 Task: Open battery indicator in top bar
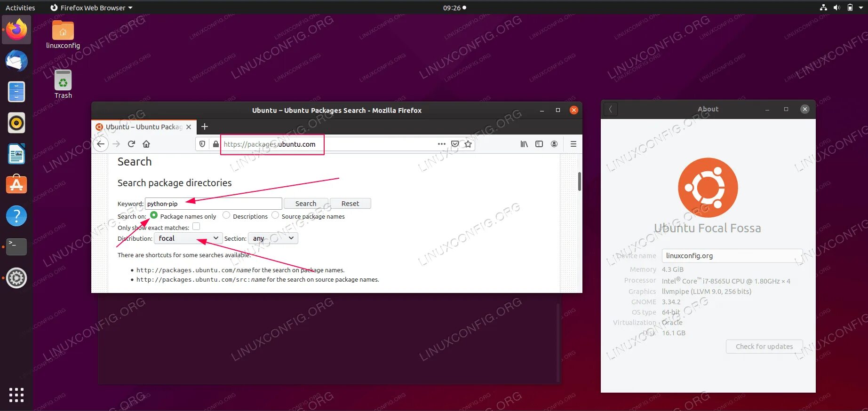(850, 8)
